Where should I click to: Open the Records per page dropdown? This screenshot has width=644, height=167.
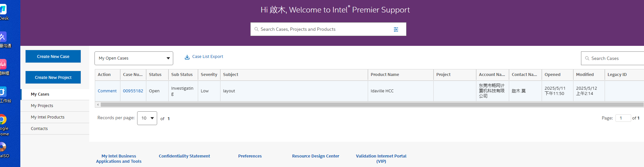tap(147, 118)
